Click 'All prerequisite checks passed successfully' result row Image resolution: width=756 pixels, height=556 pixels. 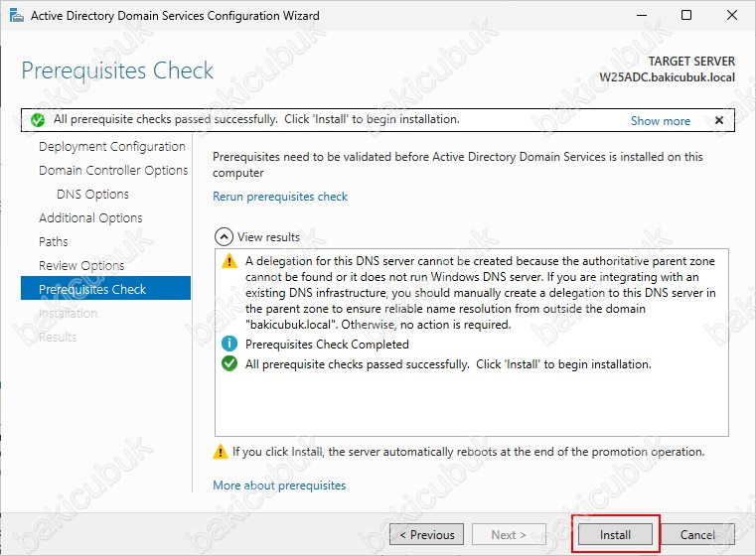pos(448,364)
